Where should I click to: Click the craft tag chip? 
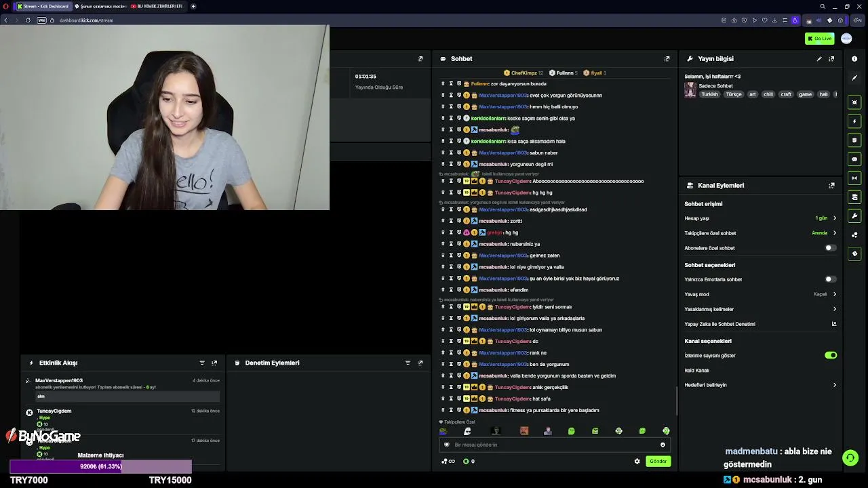coord(786,94)
